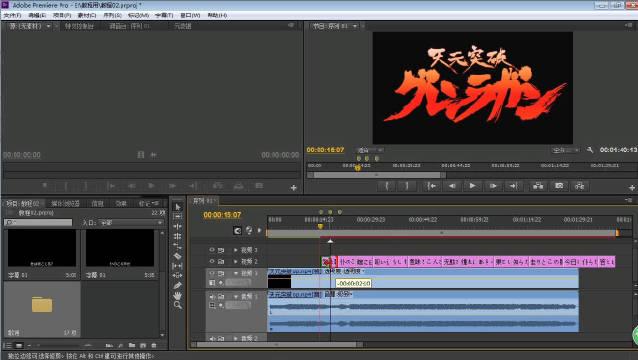
Task: Toggle sync lock on 音频 1 track
Action: (x=221, y=297)
